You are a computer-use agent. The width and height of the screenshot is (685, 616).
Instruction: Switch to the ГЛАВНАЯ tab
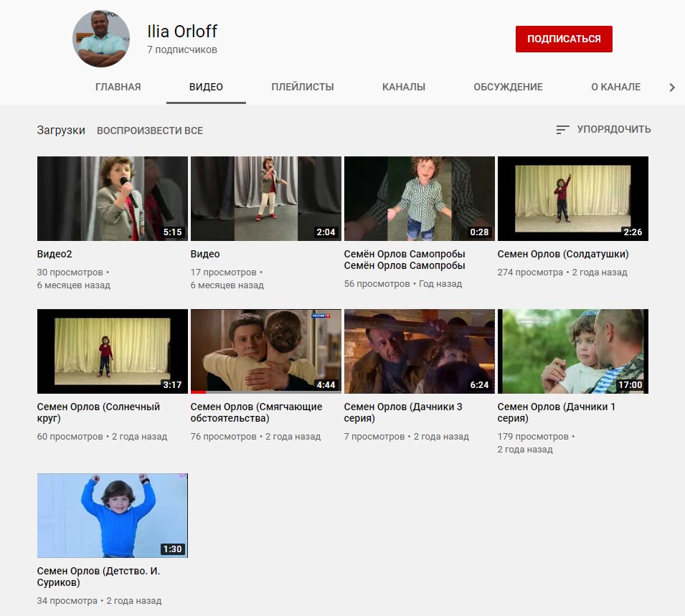(118, 87)
